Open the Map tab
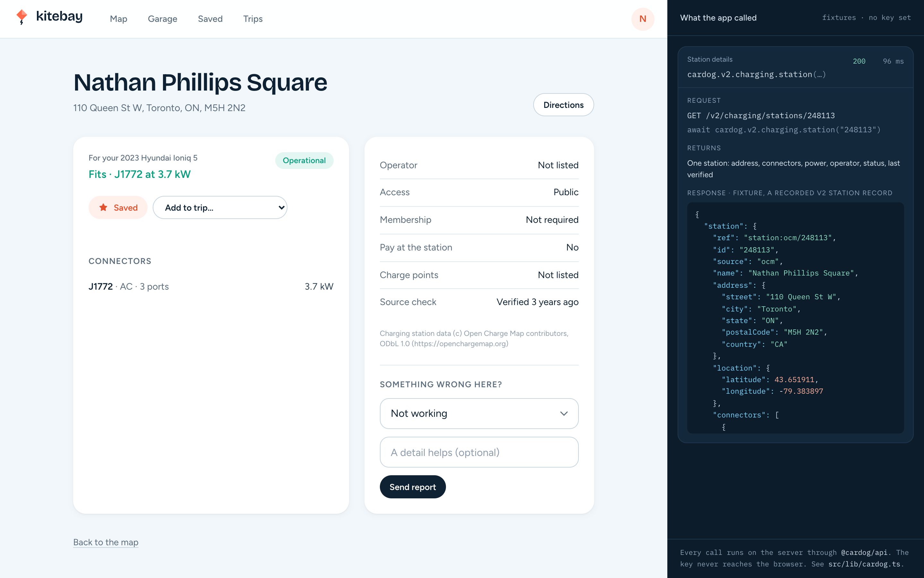 [x=118, y=19]
